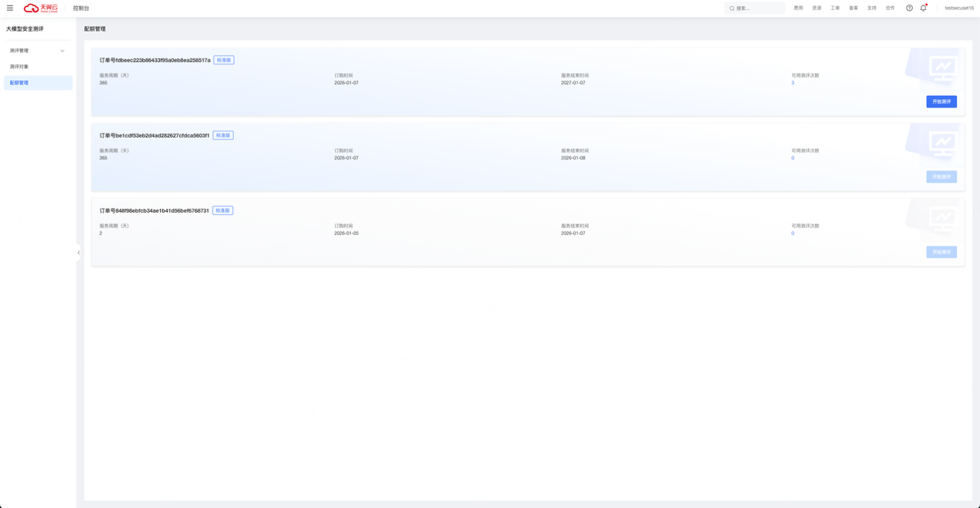Click available count 0 on order be1cdf53eb2d4ad282627cfdca5603f1
Image resolution: width=980 pixels, height=508 pixels.
(x=792, y=158)
